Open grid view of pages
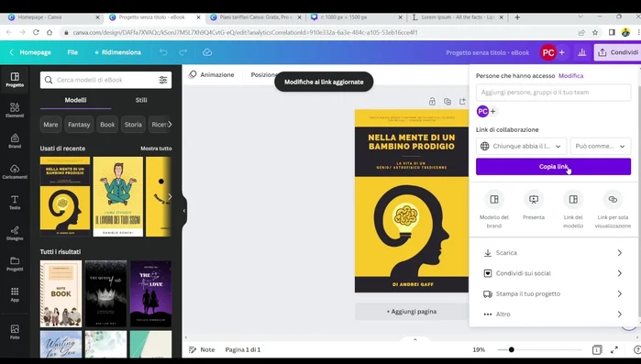The width and height of the screenshot is (641, 364). (596, 349)
